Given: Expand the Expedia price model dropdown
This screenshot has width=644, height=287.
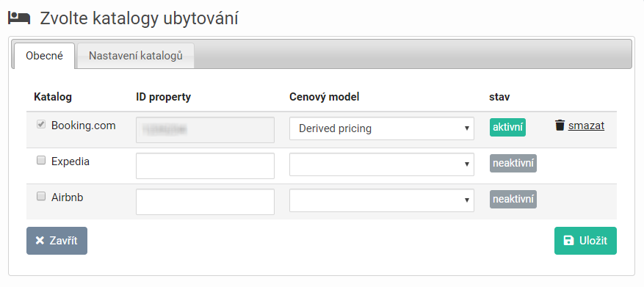Looking at the screenshot, I should tap(382, 164).
